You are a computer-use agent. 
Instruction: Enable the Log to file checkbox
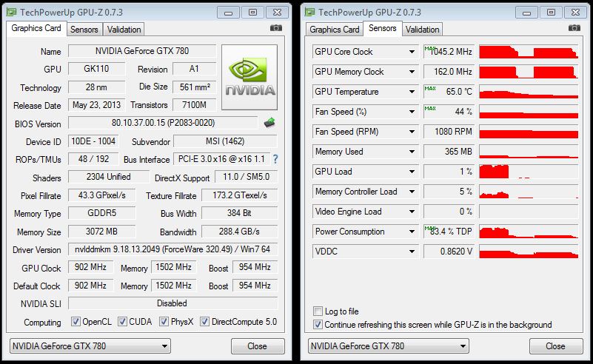click(x=318, y=311)
